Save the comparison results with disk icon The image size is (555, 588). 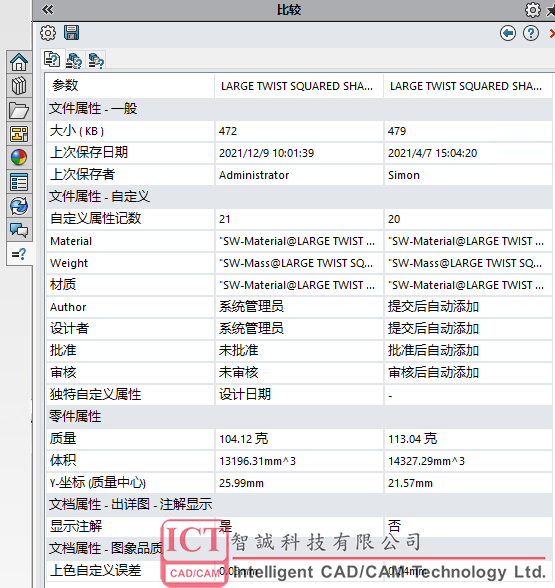pos(71,33)
